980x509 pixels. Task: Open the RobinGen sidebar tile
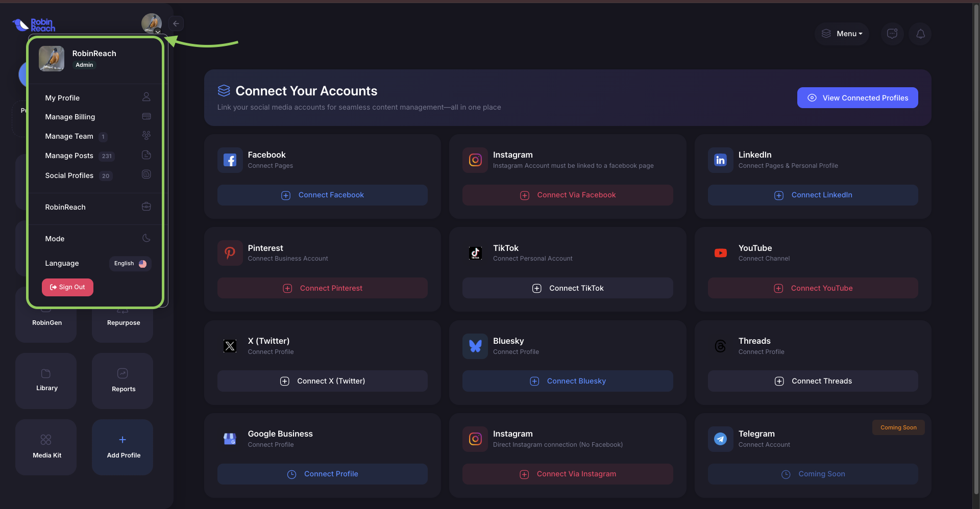coord(46,323)
